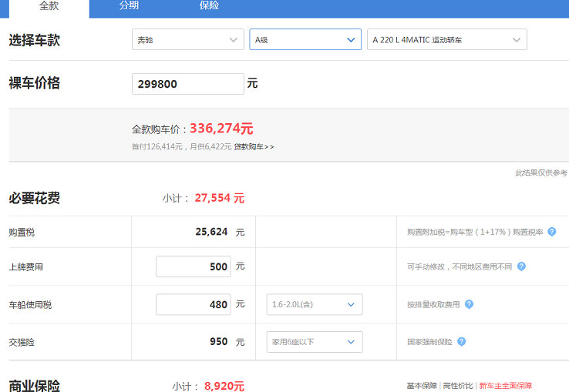
Task: Click the 27,554 元 subtotal
Action: coord(219,198)
